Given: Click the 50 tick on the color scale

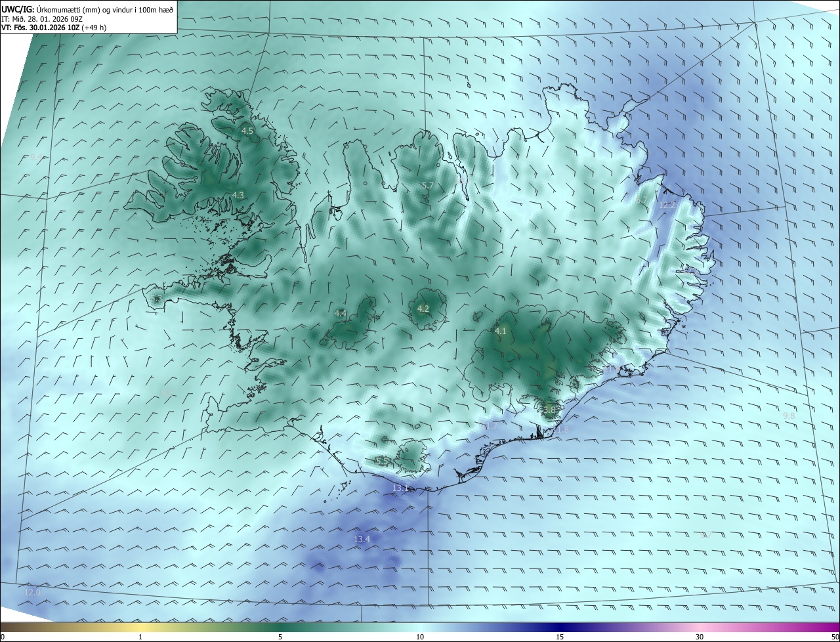Looking at the screenshot, I should (x=835, y=637).
